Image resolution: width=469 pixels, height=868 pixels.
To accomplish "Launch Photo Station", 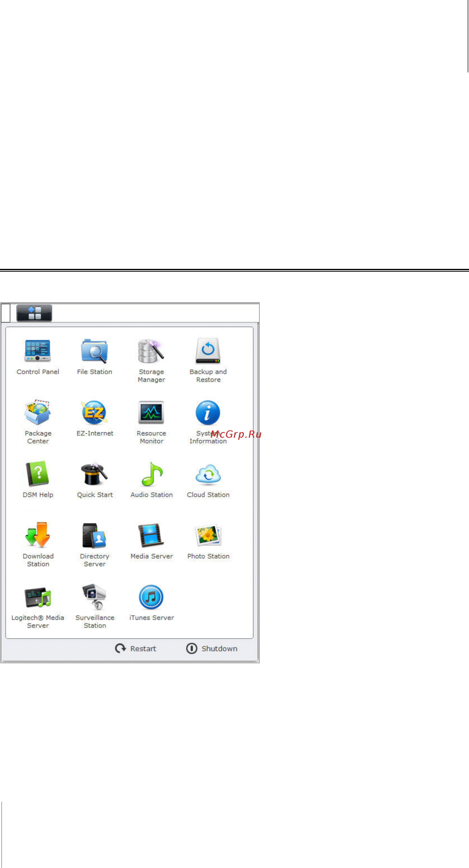I will 208,535.
